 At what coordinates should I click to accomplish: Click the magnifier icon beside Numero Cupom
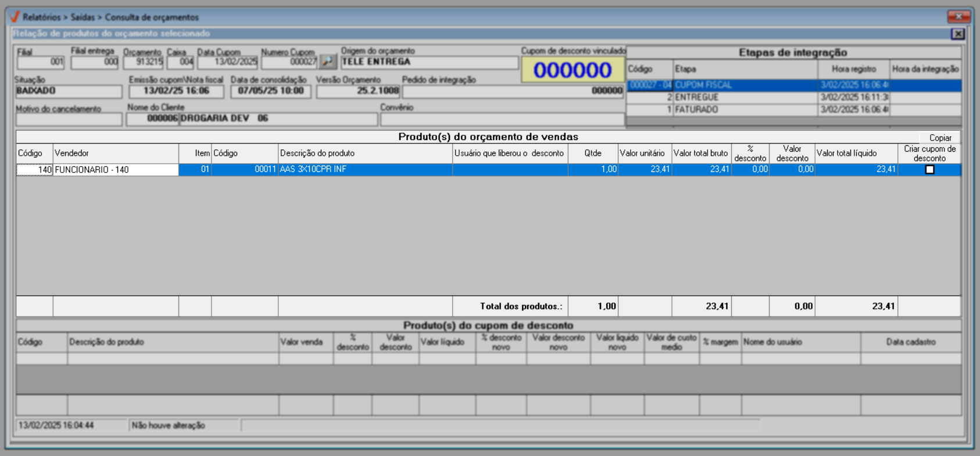pos(328,62)
